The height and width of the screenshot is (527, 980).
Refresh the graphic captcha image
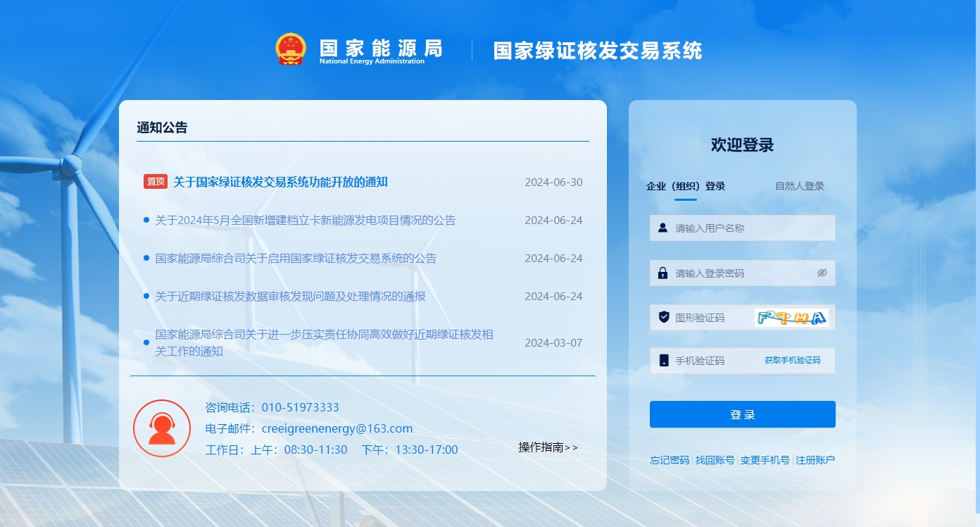[x=793, y=317]
